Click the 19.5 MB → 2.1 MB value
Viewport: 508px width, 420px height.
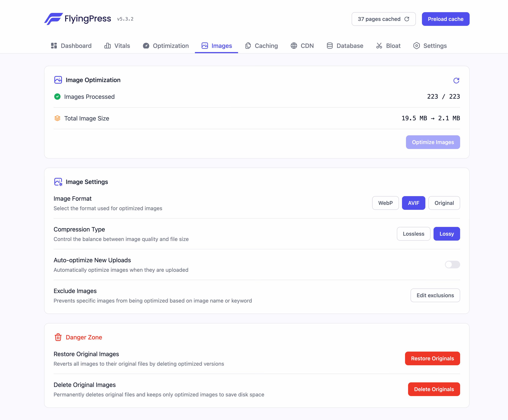point(431,118)
